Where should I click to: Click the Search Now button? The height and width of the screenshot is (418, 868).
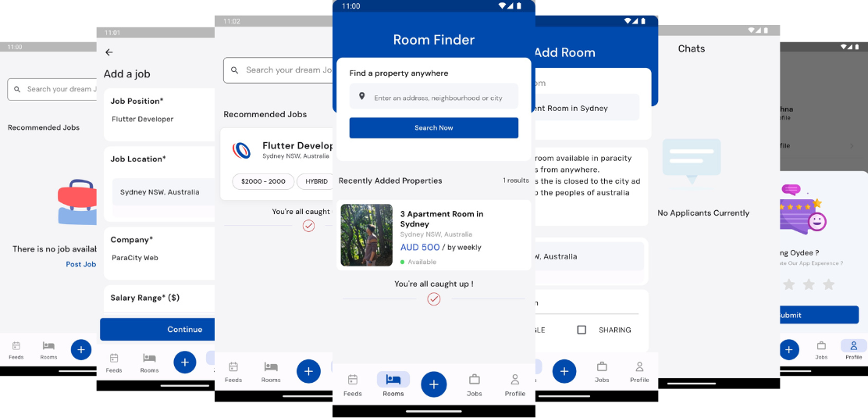pyautogui.click(x=433, y=128)
